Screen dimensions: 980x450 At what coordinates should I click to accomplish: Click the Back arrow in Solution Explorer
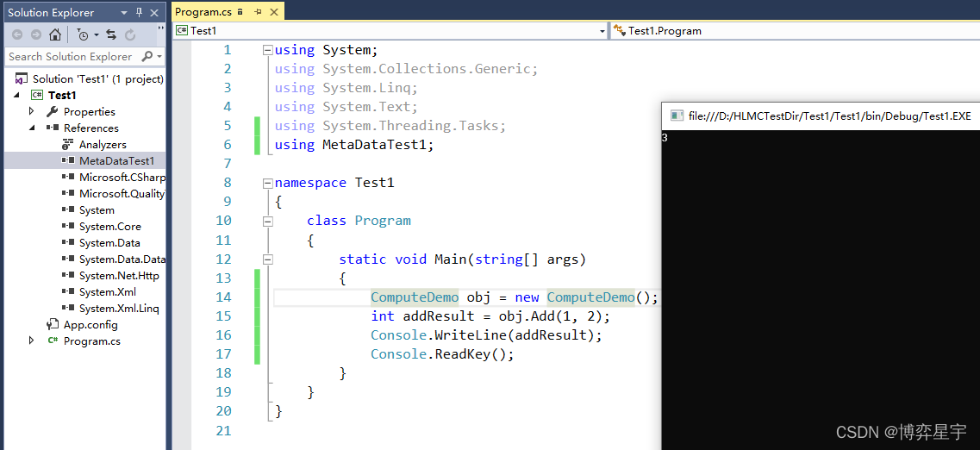pyautogui.click(x=16, y=34)
